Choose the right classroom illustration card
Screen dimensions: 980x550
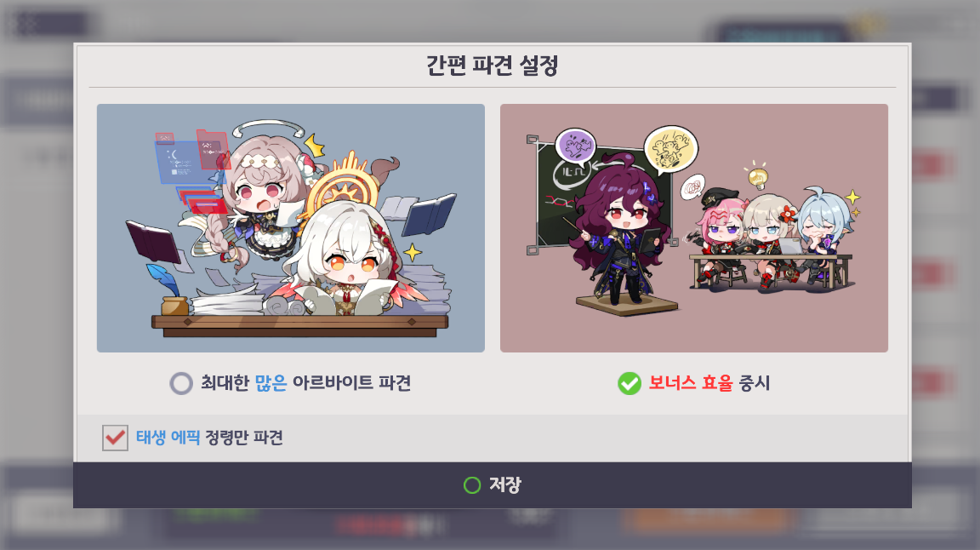[x=694, y=228]
